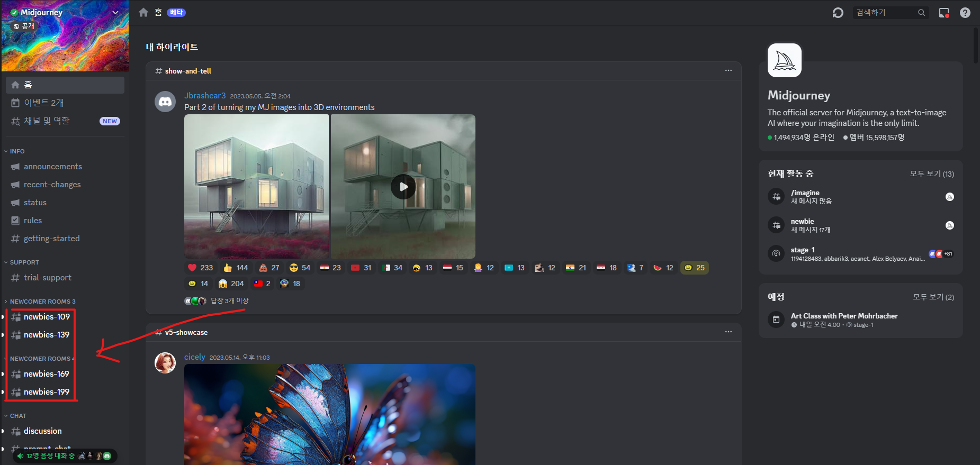Viewport: 980px width, 465px height.
Task: Join the stage-1 stage channel
Action: (x=861, y=254)
